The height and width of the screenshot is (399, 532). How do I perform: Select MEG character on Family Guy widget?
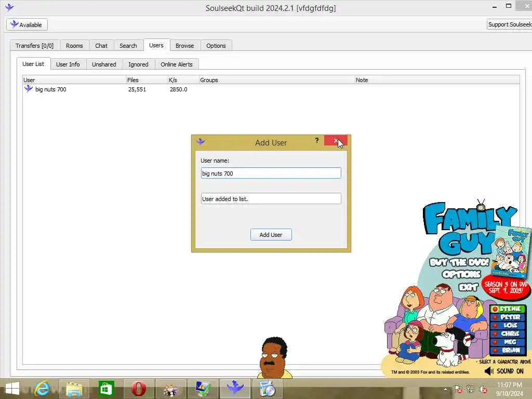pyautogui.click(x=508, y=342)
